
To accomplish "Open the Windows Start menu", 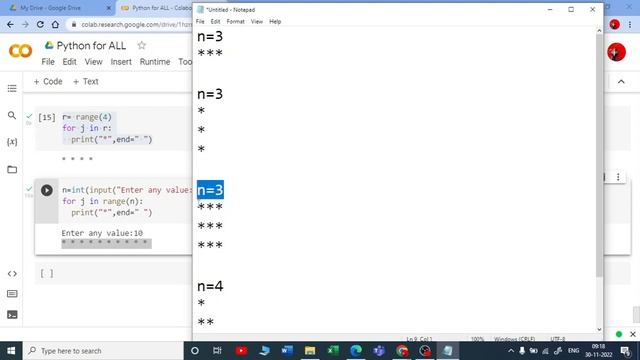I will coord(11,351).
